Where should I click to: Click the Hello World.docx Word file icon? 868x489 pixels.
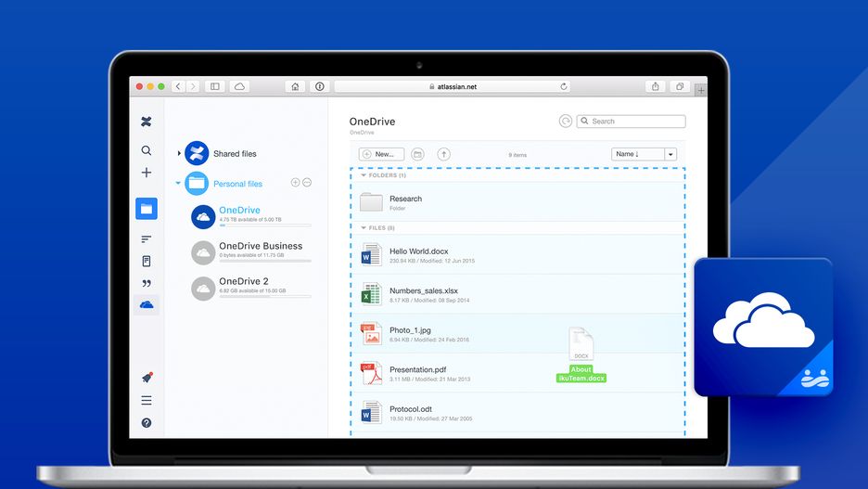371,255
